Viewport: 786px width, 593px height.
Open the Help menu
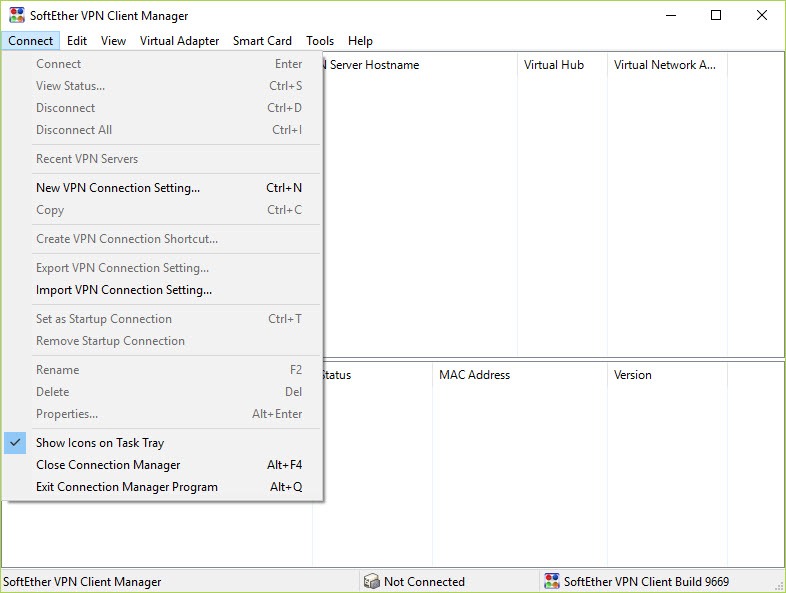(x=360, y=41)
